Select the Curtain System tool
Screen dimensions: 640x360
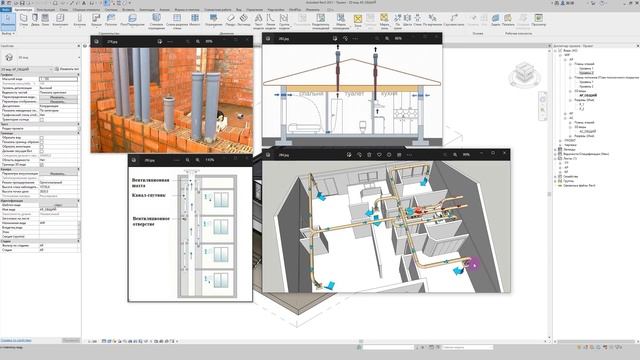tap(156, 20)
